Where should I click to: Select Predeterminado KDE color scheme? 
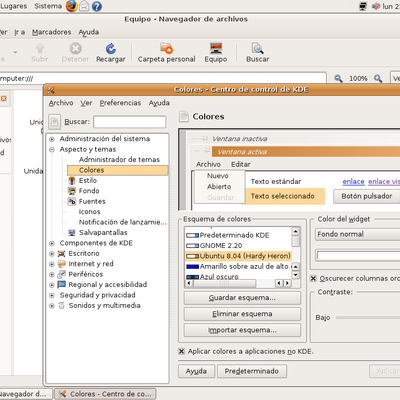(234, 235)
